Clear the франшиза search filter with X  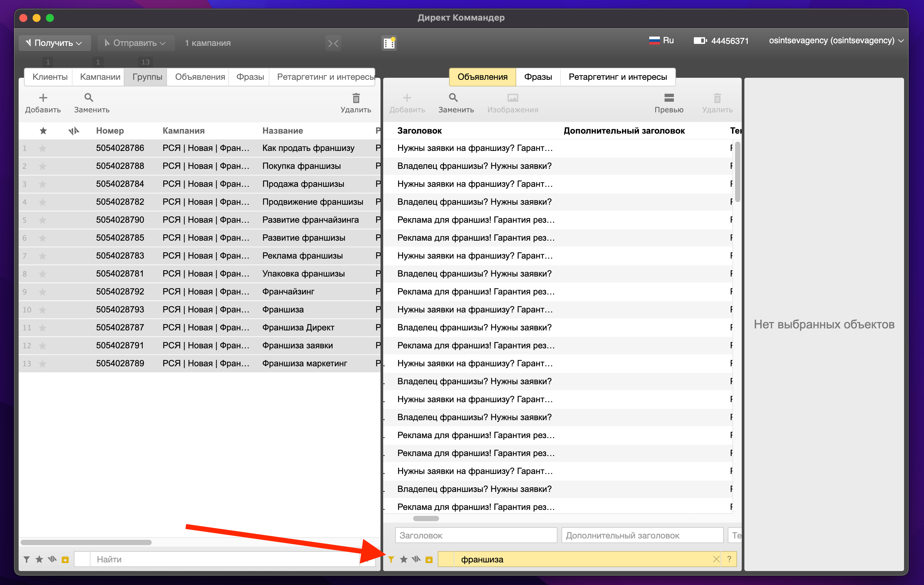716,559
